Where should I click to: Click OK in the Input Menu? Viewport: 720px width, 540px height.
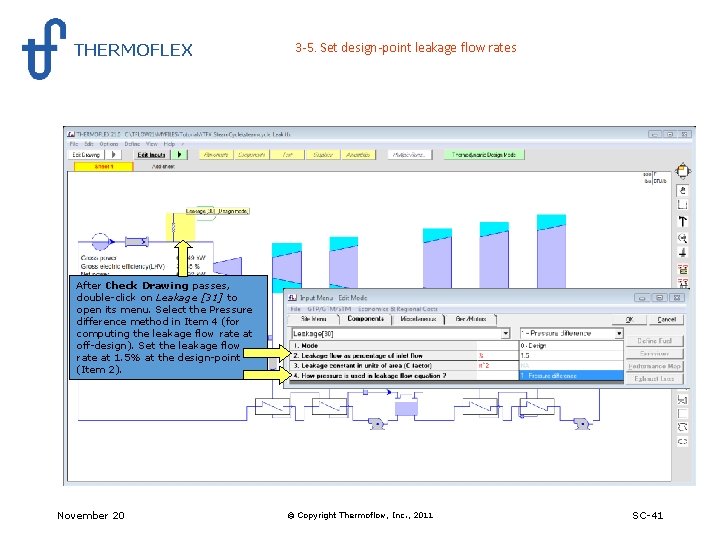[630, 319]
